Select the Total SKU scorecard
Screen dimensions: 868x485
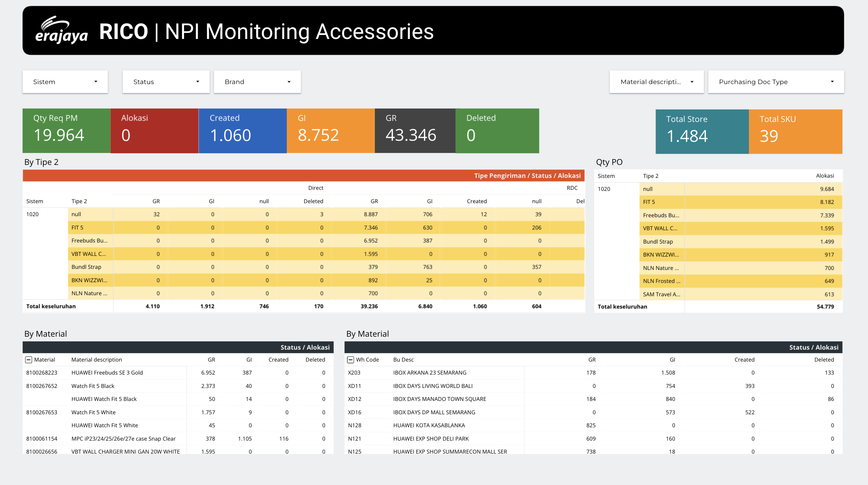(x=795, y=132)
